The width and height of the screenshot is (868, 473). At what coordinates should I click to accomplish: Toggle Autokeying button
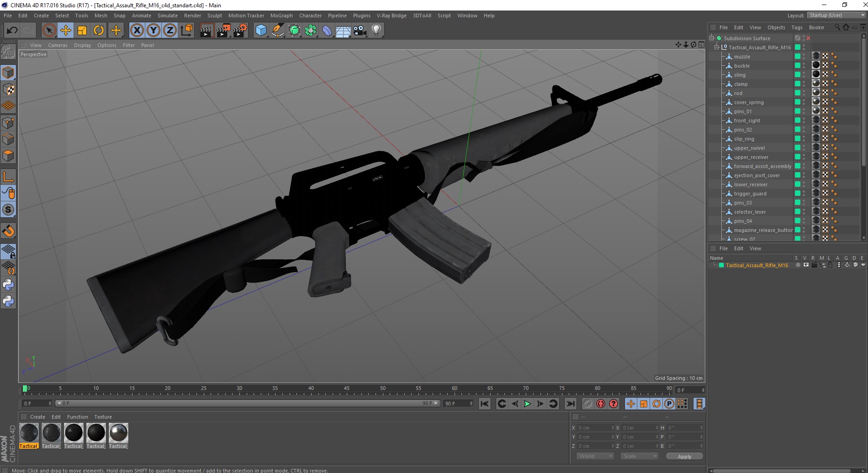click(x=601, y=404)
